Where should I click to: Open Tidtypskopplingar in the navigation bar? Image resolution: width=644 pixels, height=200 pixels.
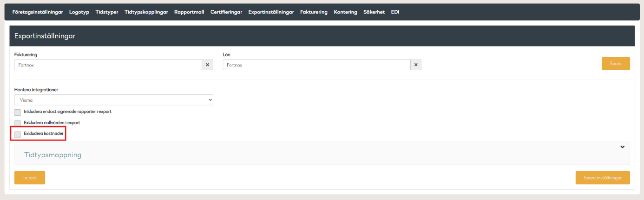click(x=146, y=12)
